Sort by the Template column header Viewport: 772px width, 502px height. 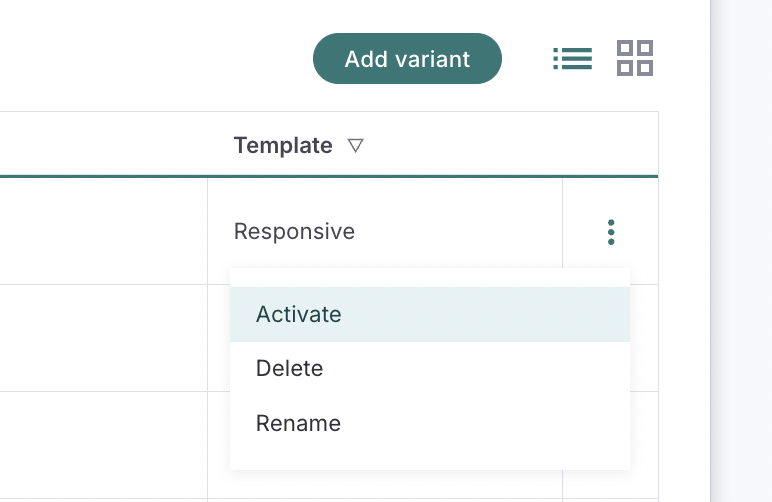(283, 146)
